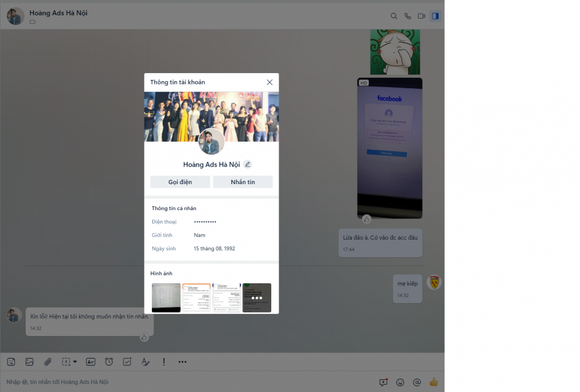The height and width of the screenshot is (392, 580).
Task: Attach a file with paperclip icon
Action: point(48,361)
